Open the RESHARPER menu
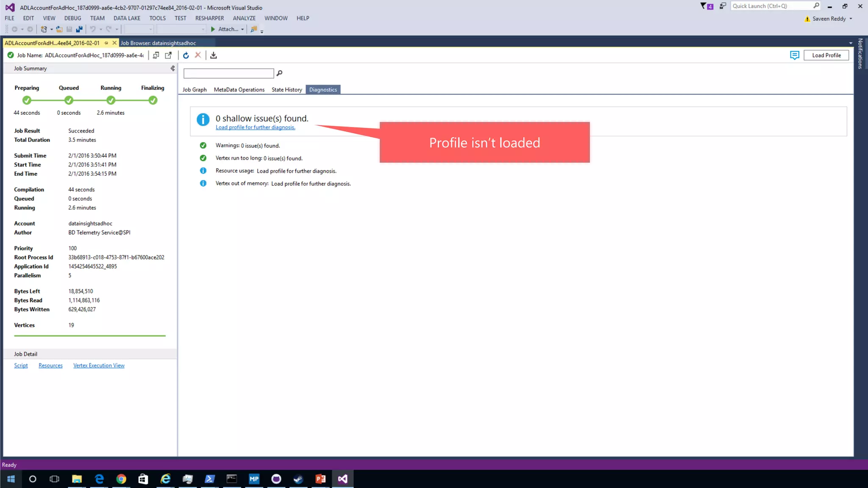Screen dimensions: 868x488 [x=209, y=18]
